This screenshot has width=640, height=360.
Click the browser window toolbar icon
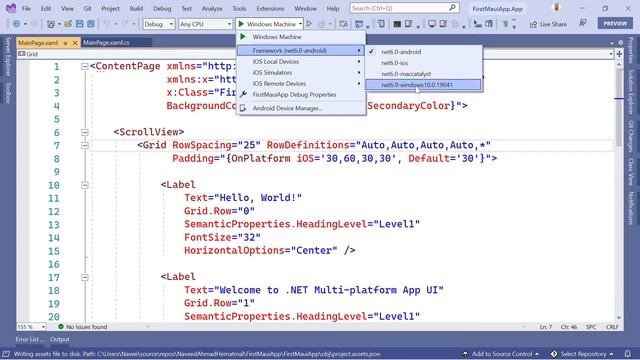pyautogui.click(x=359, y=24)
